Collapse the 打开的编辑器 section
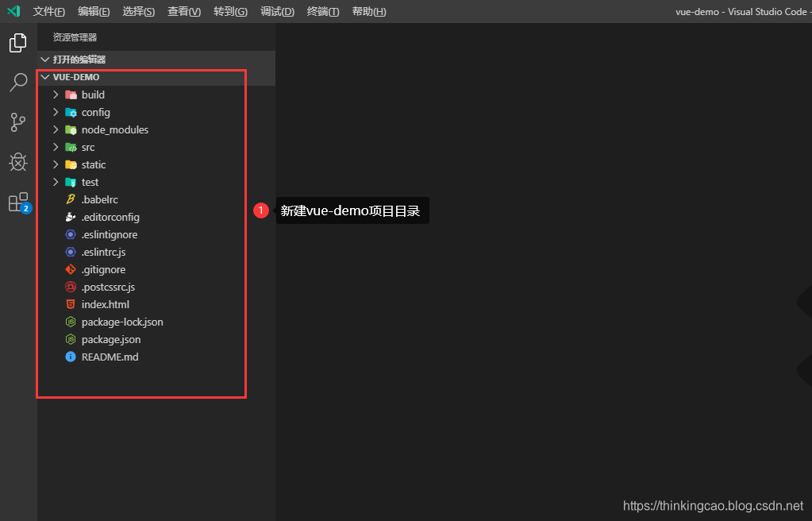The image size is (812, 521). click(x=45, y=60)
